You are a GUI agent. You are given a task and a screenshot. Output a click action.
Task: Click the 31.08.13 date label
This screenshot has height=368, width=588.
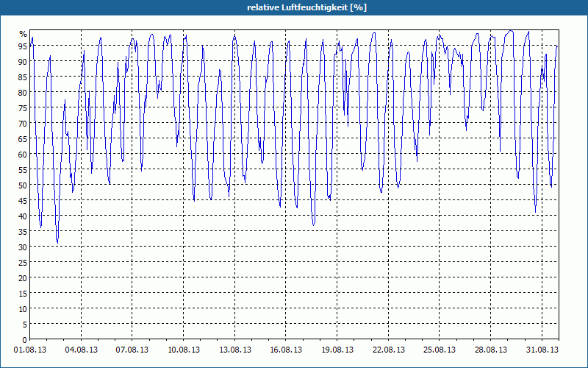[542, 350]
